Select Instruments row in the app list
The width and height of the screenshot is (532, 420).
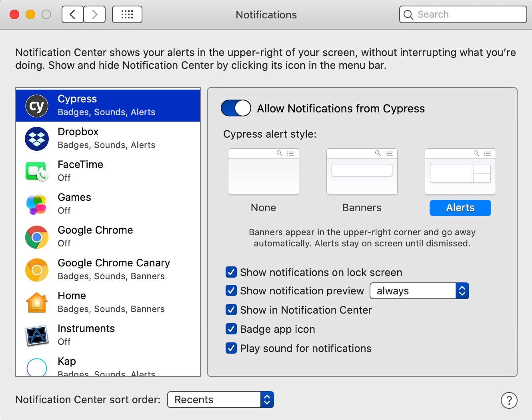pyautogui.click(x=108, y=335)
